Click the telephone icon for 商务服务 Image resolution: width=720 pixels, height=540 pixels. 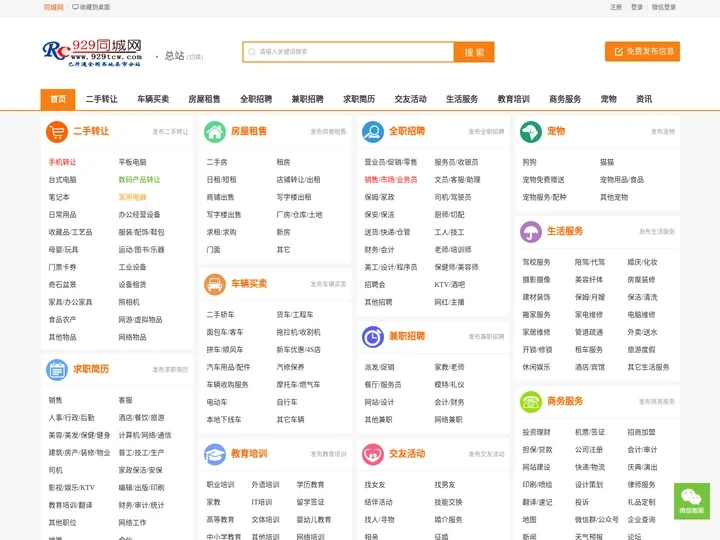531,402
